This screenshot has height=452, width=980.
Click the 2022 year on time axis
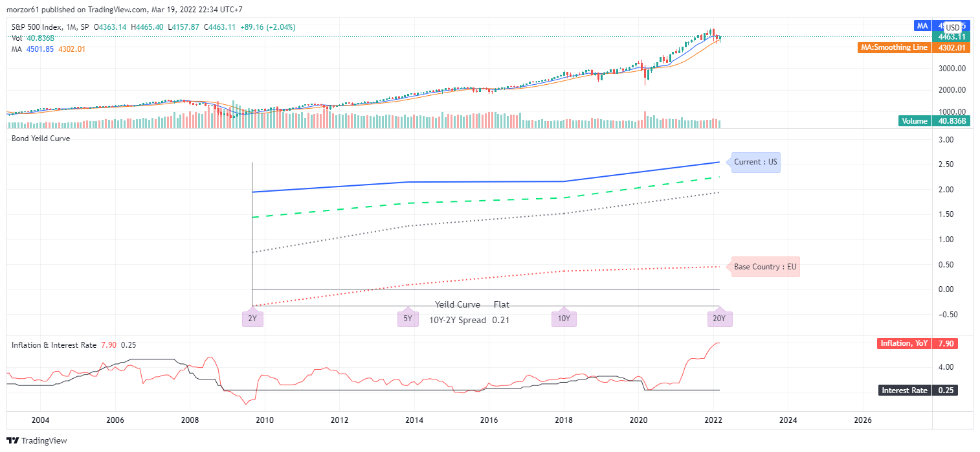pos(714,420)
